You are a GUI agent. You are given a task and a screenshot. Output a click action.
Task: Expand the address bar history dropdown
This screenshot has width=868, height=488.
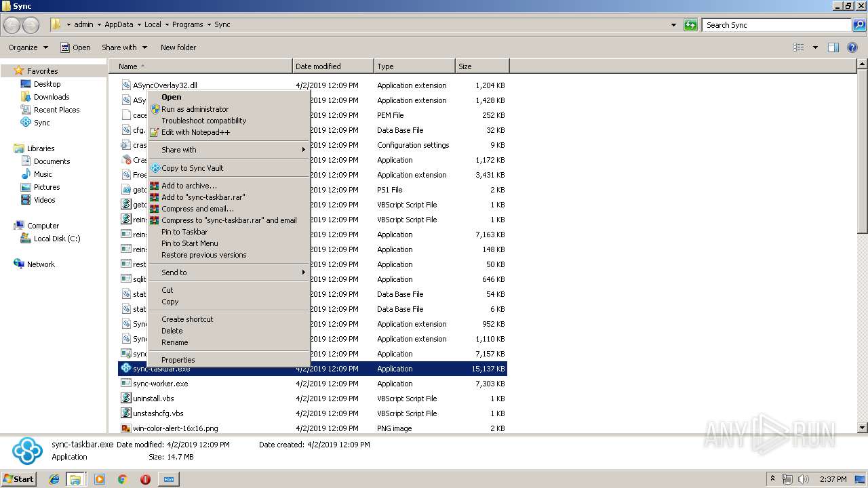[673, 25]
